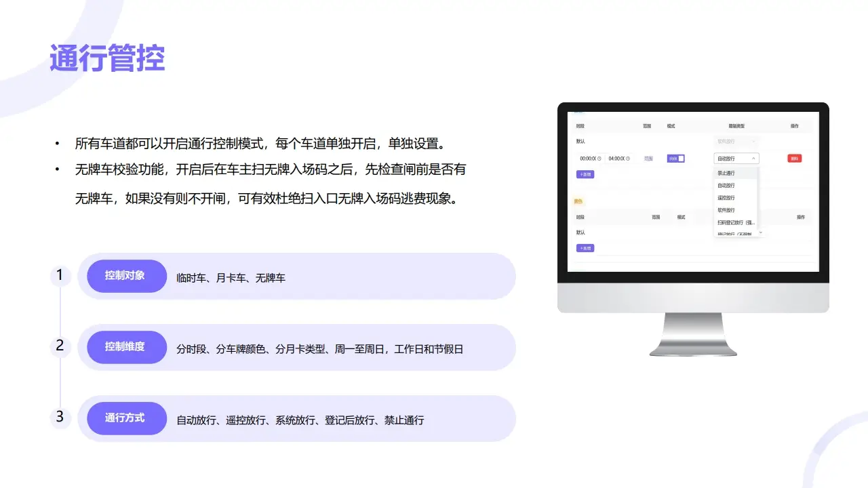Click the plus icon on the lower 新增 button
The height and width of the screenshot is (488, 868).
click(582, 248)
